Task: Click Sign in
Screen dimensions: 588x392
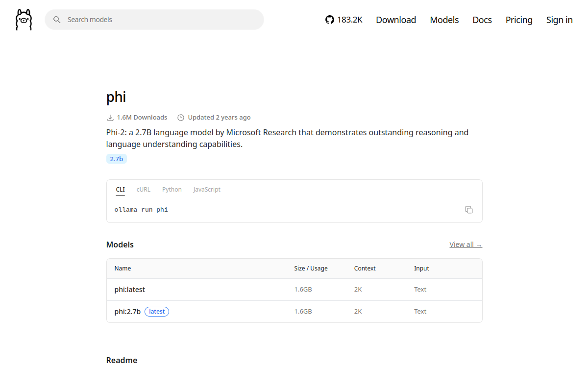Action: tap(560, 20)
